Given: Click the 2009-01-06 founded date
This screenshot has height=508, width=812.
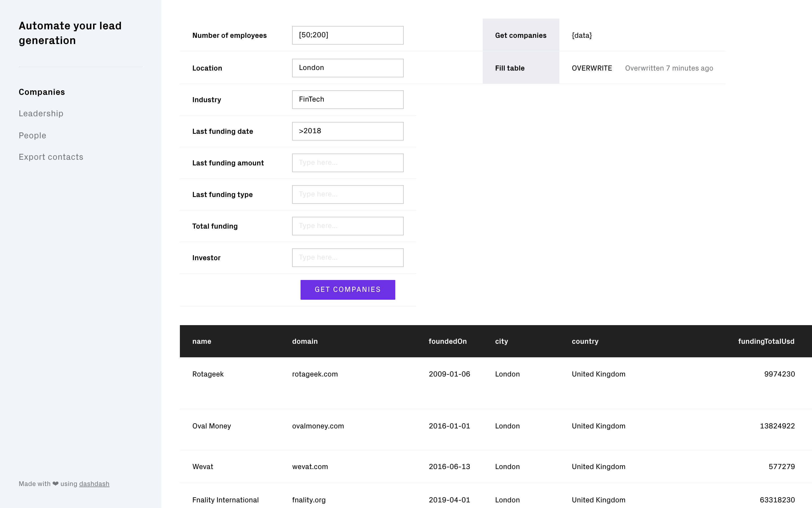Looking at the screenshot, I should 449,374.
